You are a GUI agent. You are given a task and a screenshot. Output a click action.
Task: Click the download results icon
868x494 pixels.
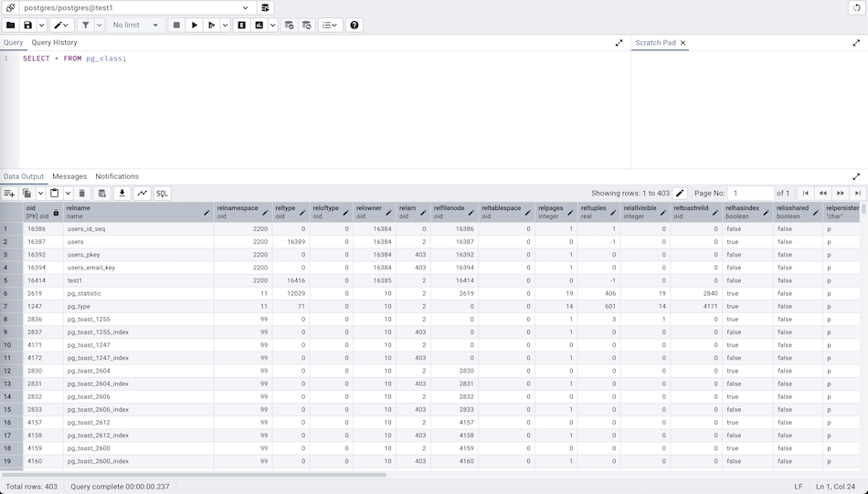coord(122,194)
